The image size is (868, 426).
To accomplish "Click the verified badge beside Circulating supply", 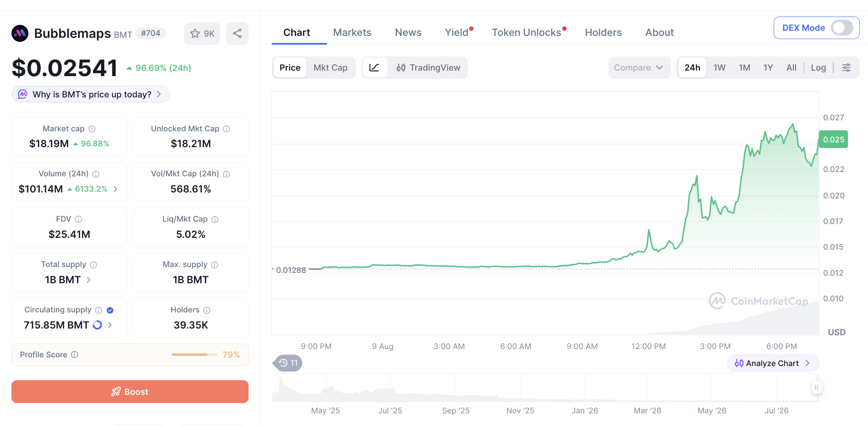I will 110,310.
